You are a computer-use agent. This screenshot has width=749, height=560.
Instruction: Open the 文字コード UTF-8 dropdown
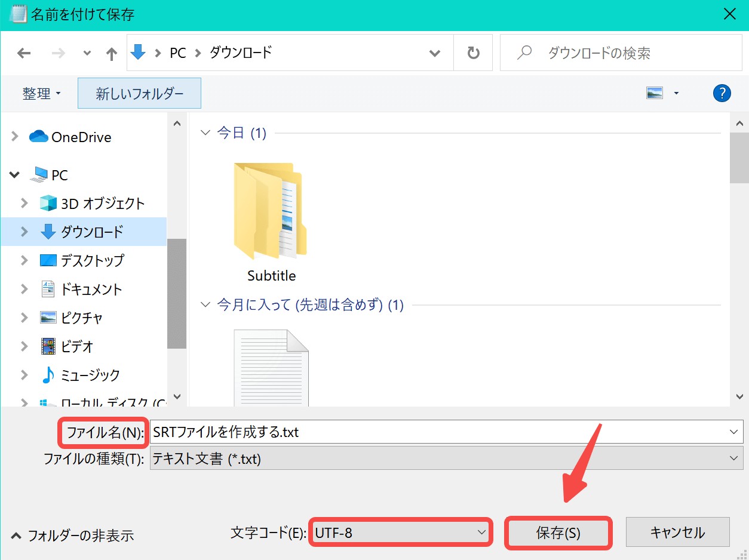[400, 533]
